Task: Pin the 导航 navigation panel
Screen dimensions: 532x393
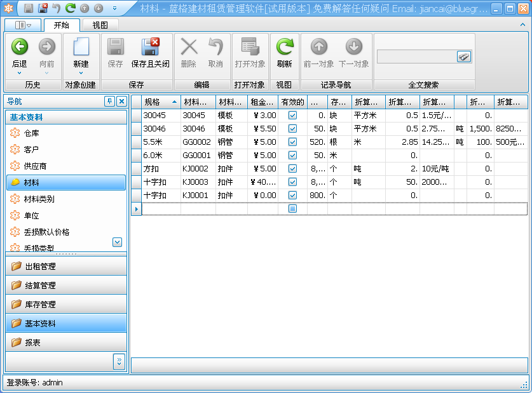Action: pyautogui.click(x=109, y=102)
